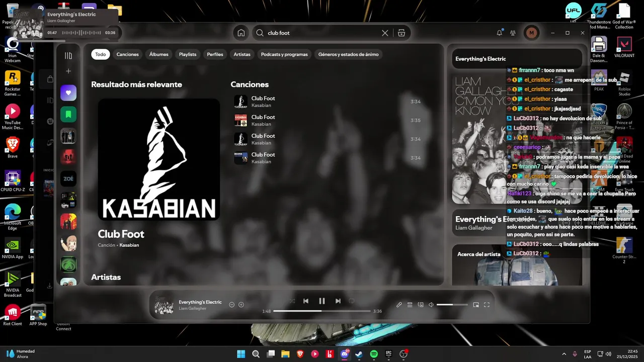Open the anime character playlist in sidebar

(x=68, y=243)
